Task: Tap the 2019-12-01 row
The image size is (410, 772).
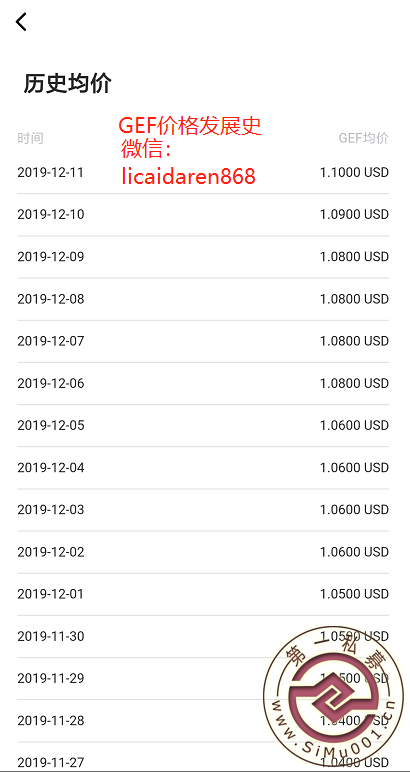Action: [x=203, y=594]
